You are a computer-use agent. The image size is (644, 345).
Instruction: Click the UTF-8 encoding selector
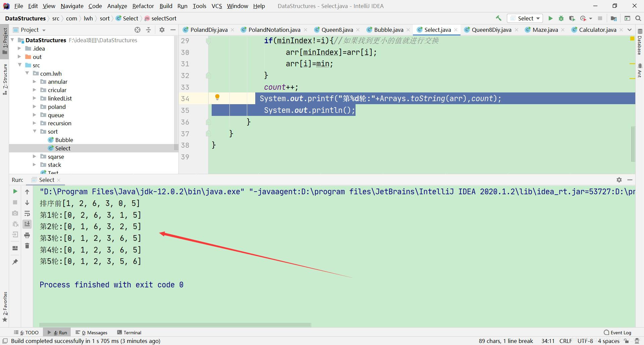coord(585,341)
